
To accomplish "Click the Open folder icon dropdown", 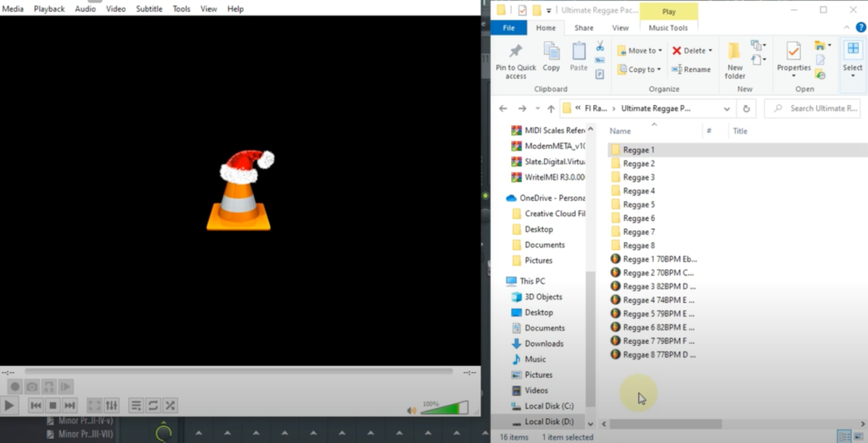I will pos(822,46).
